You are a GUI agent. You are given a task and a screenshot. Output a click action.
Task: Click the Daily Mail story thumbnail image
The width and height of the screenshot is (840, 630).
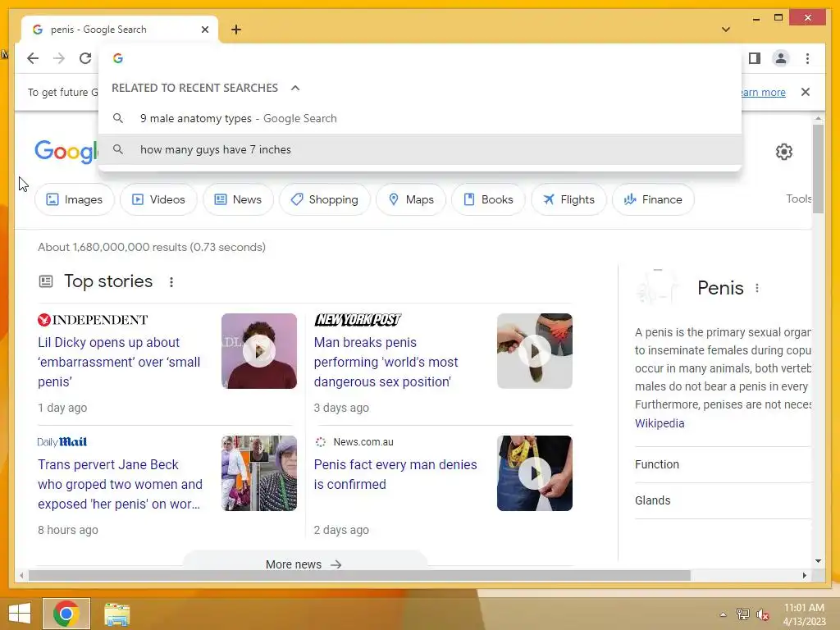point(259,473)
